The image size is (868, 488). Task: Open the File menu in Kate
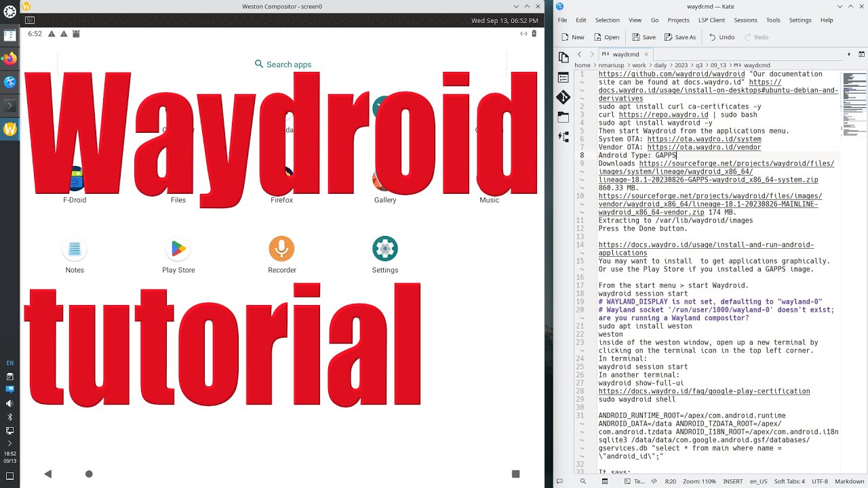click(x=562, y=20)
